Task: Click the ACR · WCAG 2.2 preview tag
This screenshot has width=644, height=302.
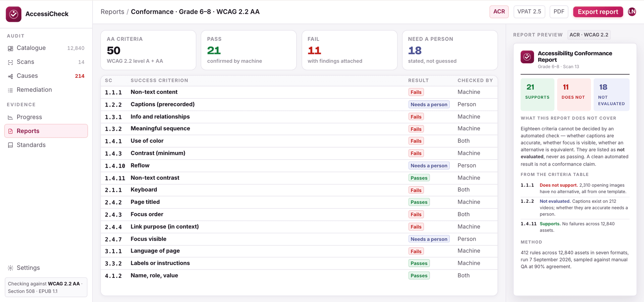Action: (x=589, y=35)
